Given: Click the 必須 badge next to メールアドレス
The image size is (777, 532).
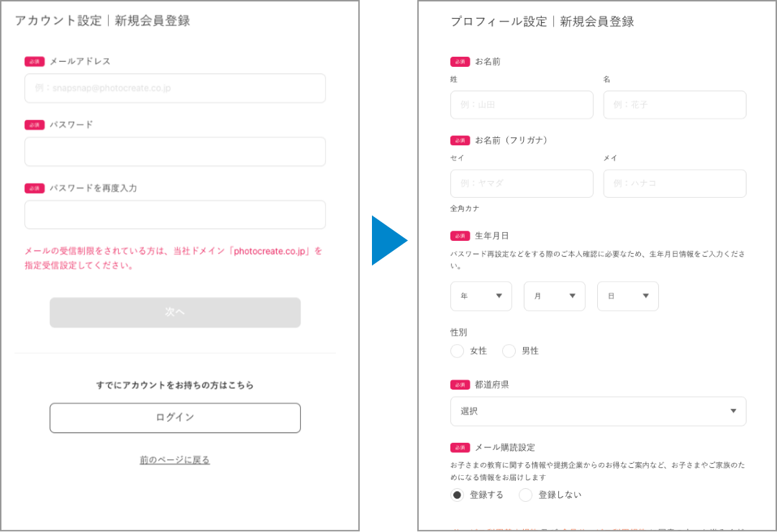Looking at the screenshot, I should click(35, 61).
